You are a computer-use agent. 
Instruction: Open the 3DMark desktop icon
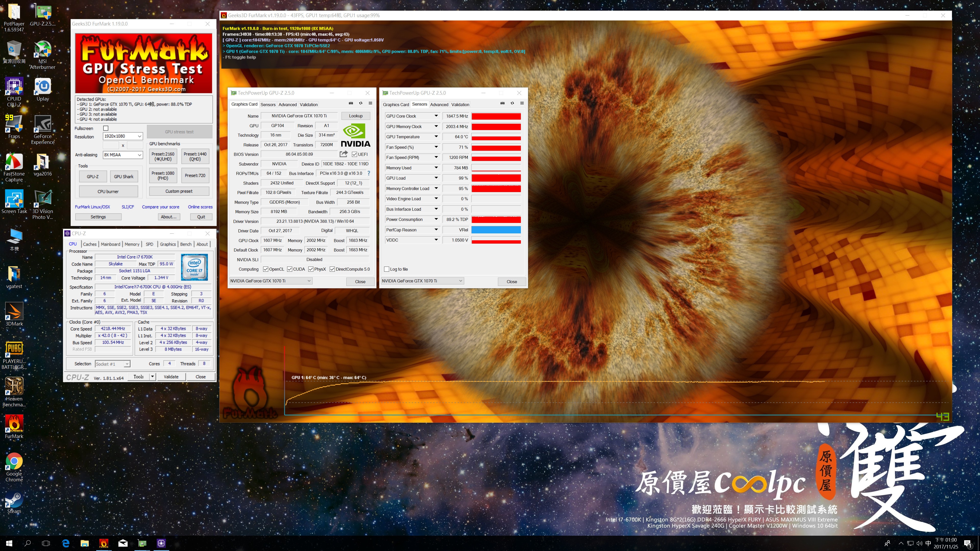coord(14,315)
